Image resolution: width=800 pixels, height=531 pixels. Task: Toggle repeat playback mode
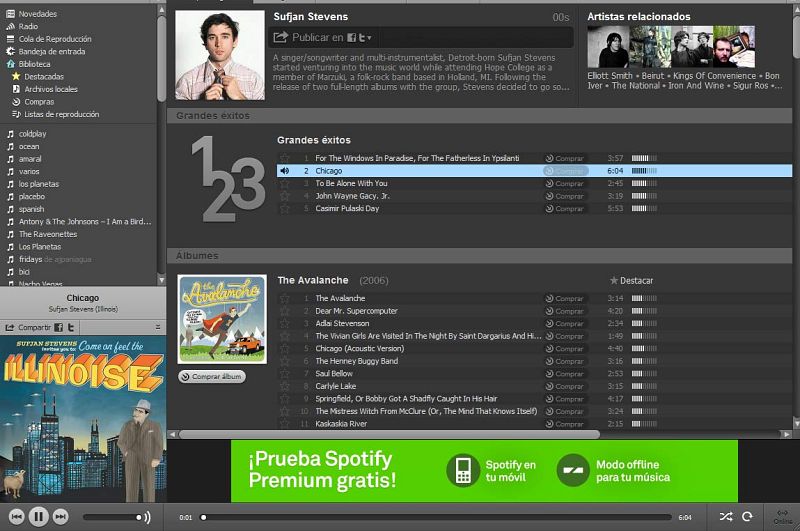coord(746,516)
